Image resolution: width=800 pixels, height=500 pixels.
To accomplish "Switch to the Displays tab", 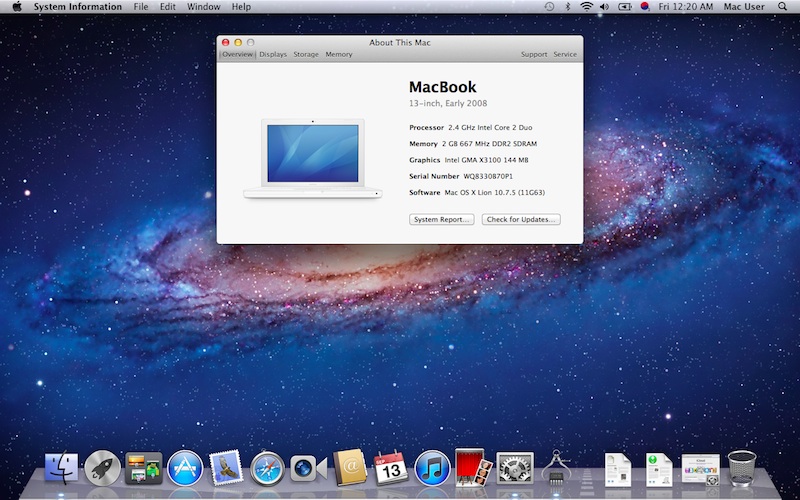I will 273,54.
